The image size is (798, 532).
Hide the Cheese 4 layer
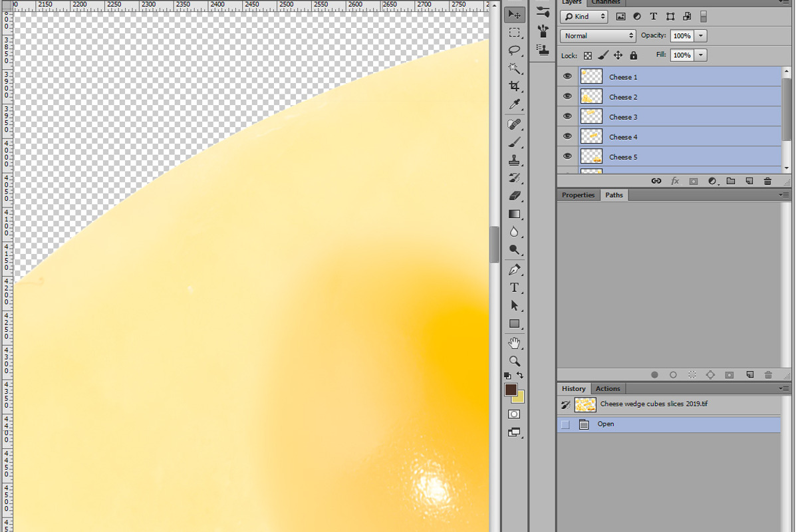[567, 136]
